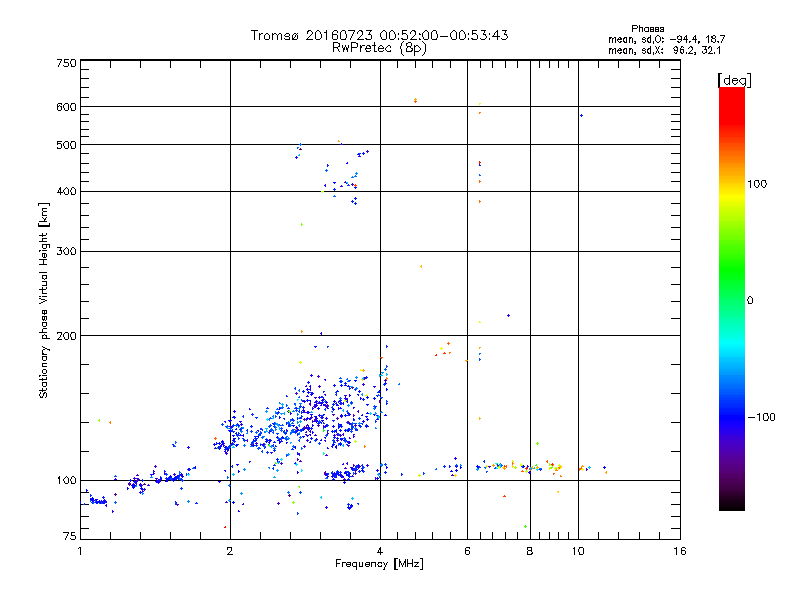
Task: Click the colorbar tick label '-100'
Action: 761,417
